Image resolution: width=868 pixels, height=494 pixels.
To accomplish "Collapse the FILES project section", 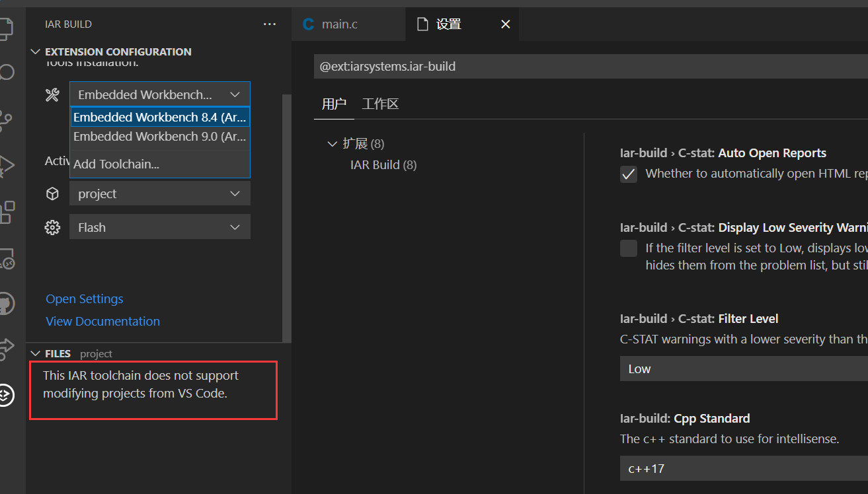I will point(36,353).
